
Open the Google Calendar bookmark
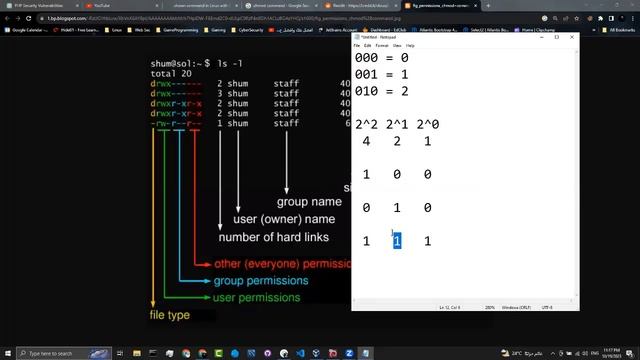point(26,30)
